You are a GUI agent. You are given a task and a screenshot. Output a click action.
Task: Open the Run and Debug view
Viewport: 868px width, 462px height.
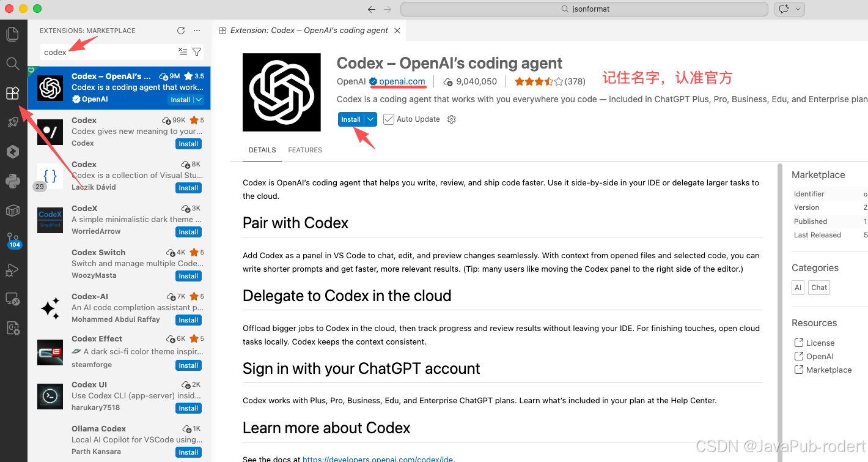[12, 270]
